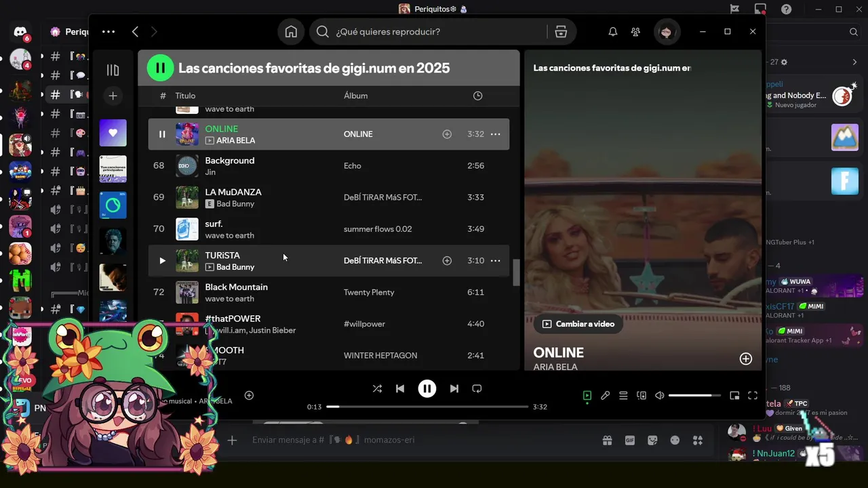
Task: Open more options for ONLINE track
Action: [496, 134]
